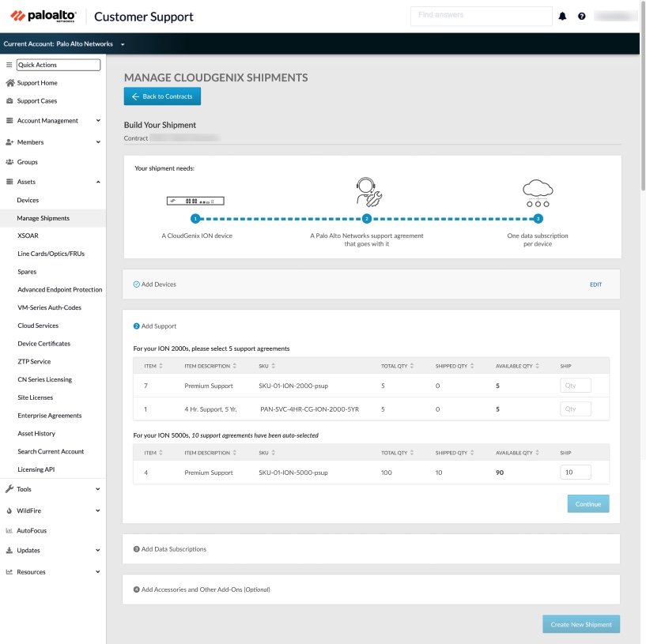Click the Members person icon
Viewport: 646px width, 644px height.
[x=9, y=142]
